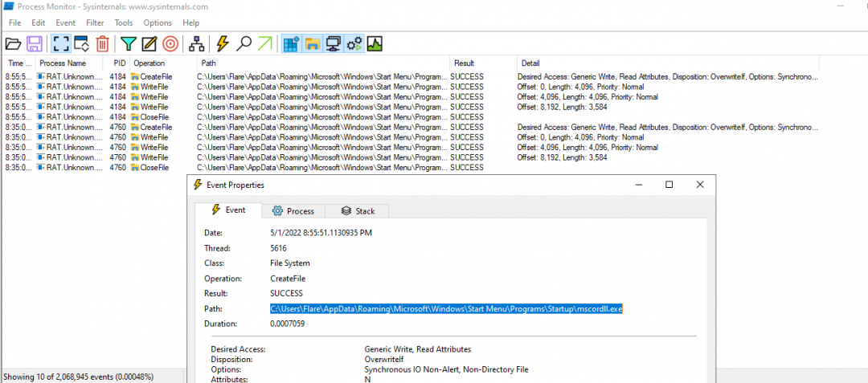Open the Tools menu
Image resolution: width=868 pixels, height=383 pixels.
(124, 22)
